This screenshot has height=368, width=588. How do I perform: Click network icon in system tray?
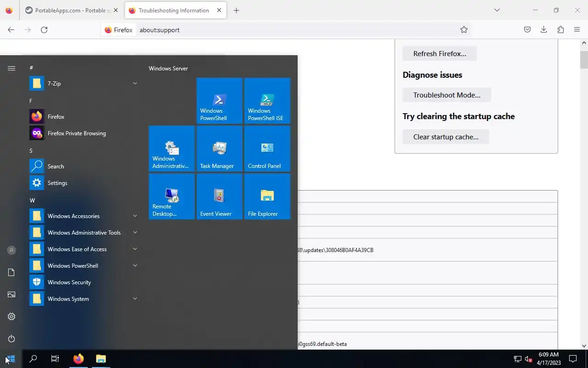[x=517, y=359]
